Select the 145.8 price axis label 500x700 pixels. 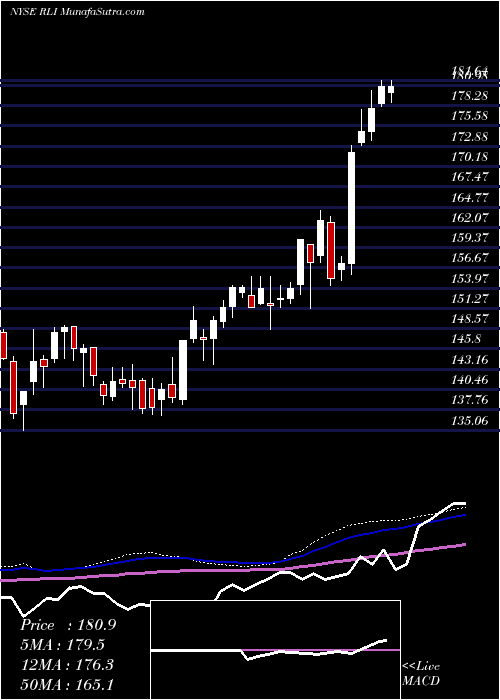[x=466, y=339]
